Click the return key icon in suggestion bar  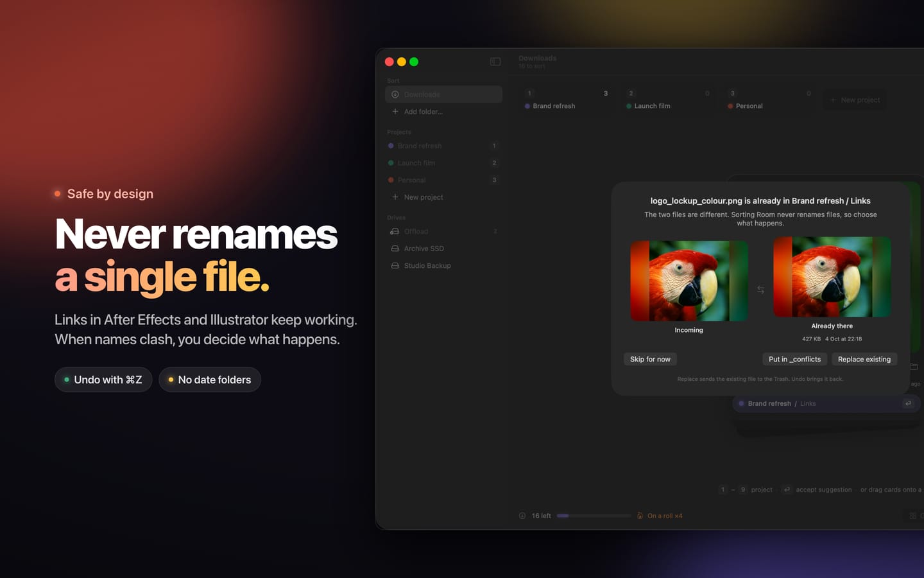click(x=908, y=403)
